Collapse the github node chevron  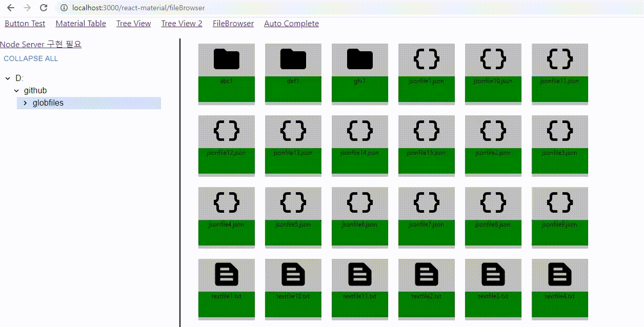16,91
